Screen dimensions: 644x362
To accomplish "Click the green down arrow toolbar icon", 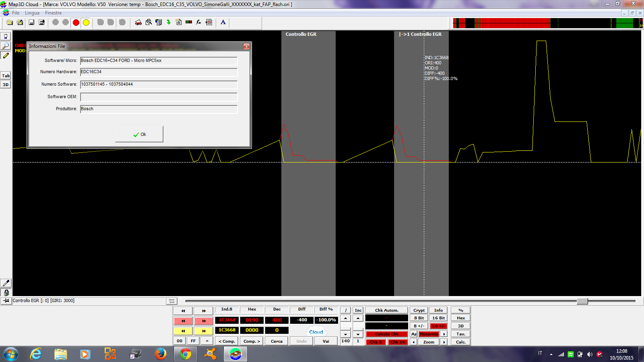I will coord(169,23).
